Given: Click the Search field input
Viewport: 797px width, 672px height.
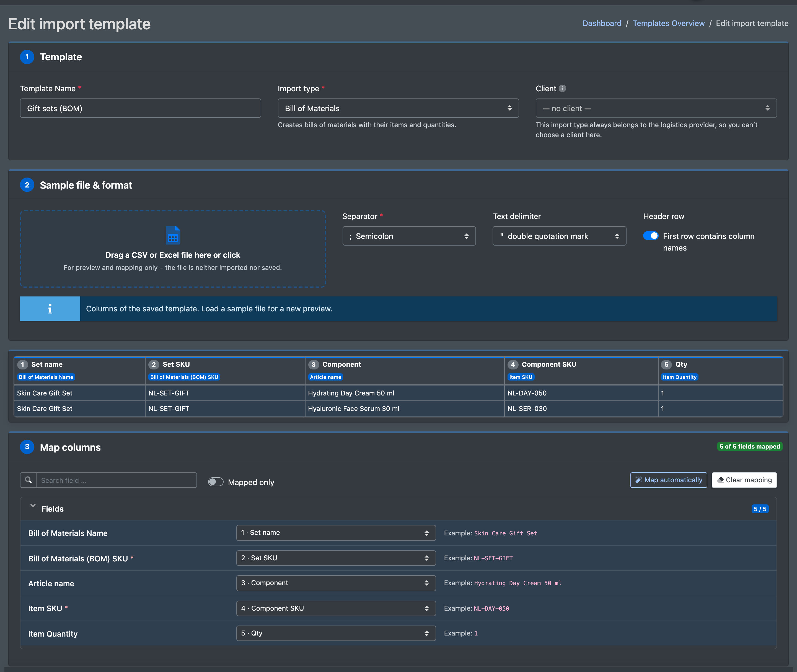Looking at the screenshot, I should (x=116, y=480).
